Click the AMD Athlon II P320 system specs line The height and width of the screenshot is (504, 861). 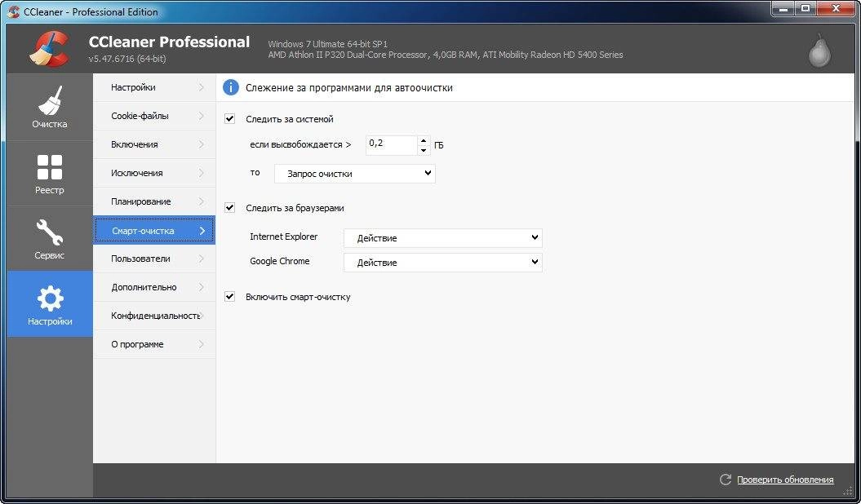point(446,55)
